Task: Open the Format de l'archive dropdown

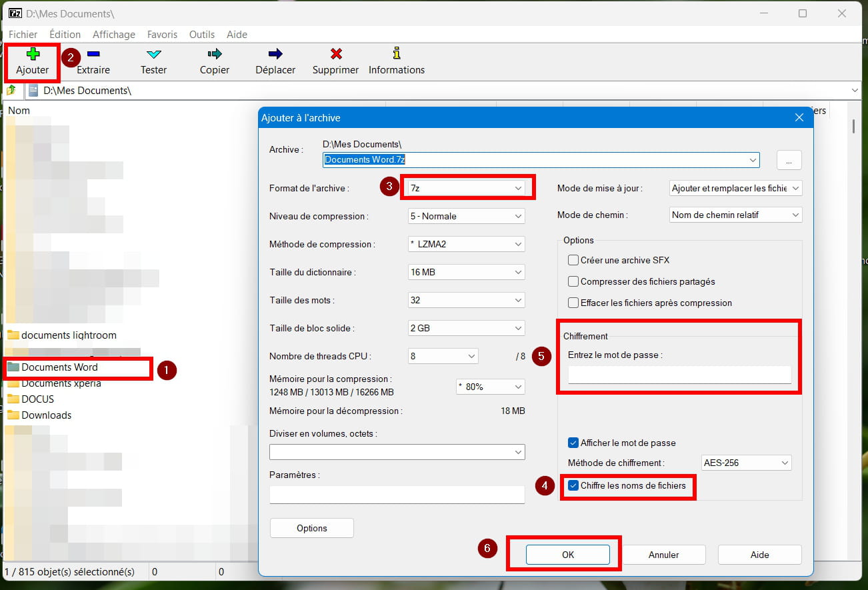Action: tap(466, 189)
